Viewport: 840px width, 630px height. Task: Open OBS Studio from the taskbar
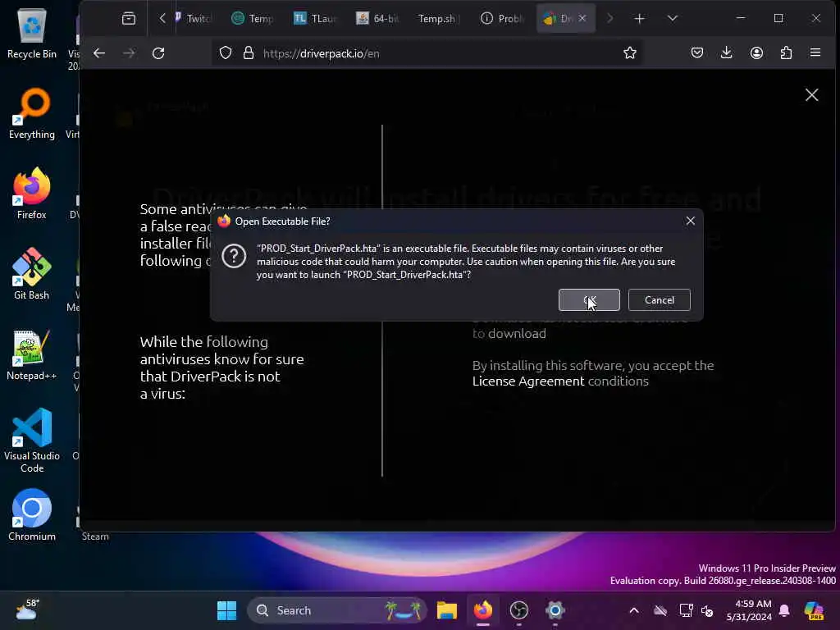518,610
